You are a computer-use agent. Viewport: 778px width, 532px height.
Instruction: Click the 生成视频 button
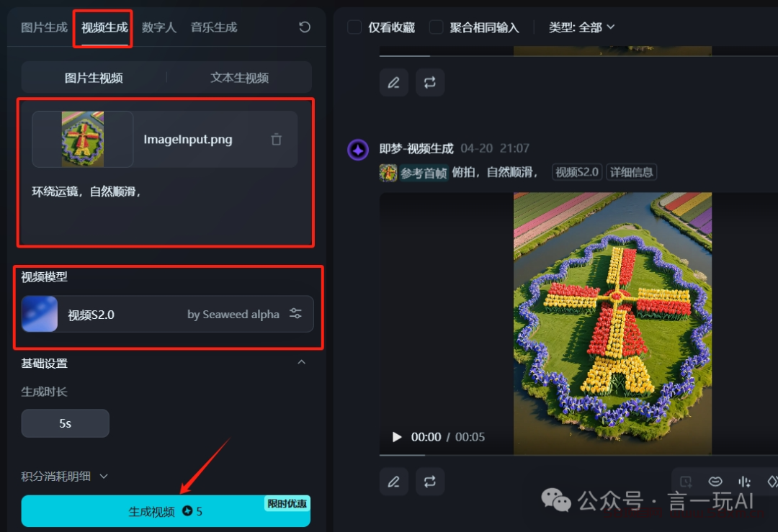pyautogui.click(x=166, y=510)
